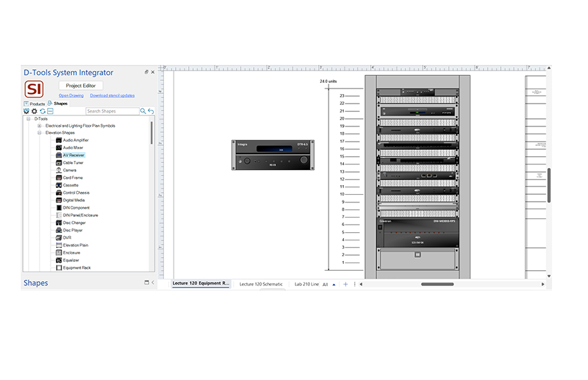Add a new page with plus
Screen dimensions: 588x380
(x=345, y=284)
